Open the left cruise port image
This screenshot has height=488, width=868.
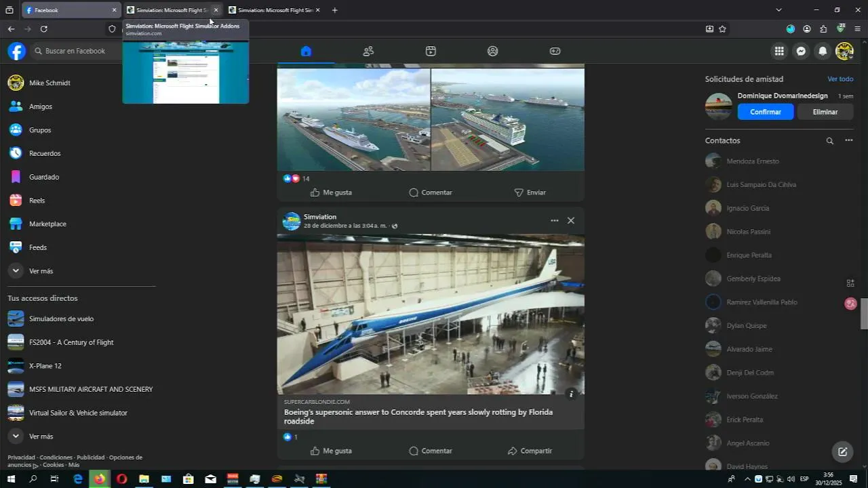pyautogui.click(x=353, y=120)
